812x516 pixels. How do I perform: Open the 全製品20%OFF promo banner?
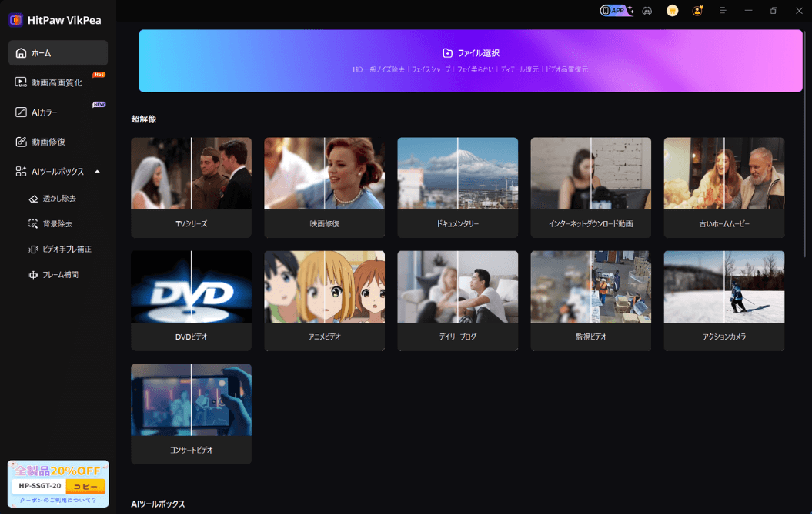tap(58, 484)
